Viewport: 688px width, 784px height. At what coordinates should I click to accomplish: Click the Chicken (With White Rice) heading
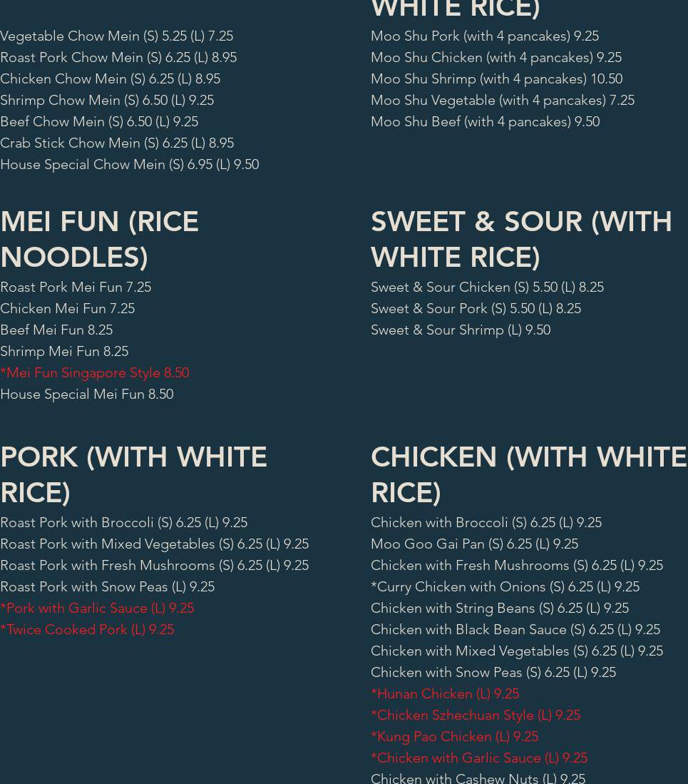(528, 475)
